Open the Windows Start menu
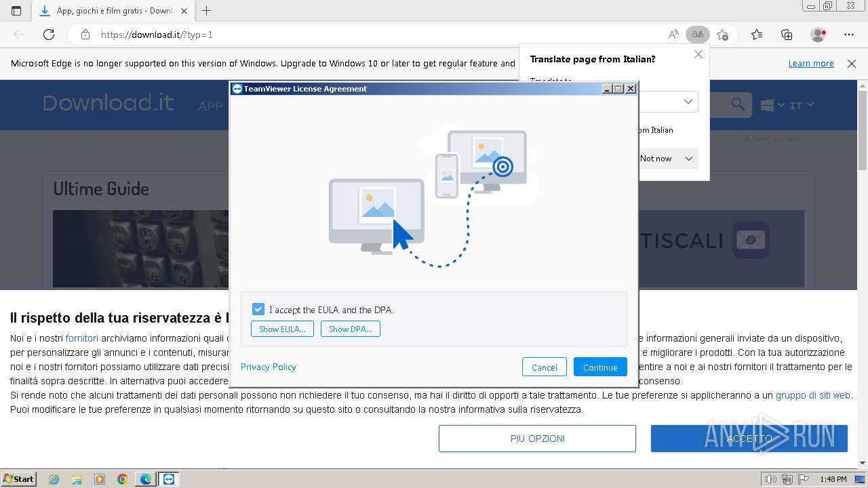This screenshot has height=488, width=868. [18, 479]
